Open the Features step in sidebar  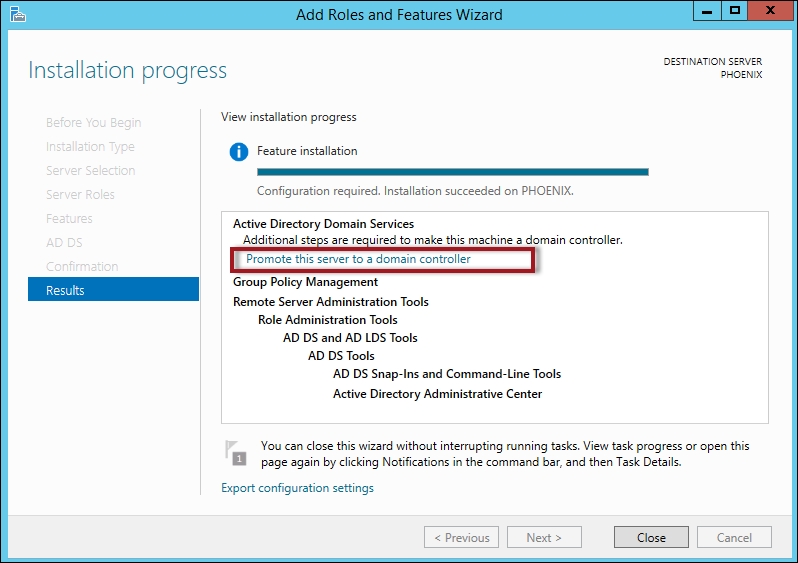tap(69, 218)
